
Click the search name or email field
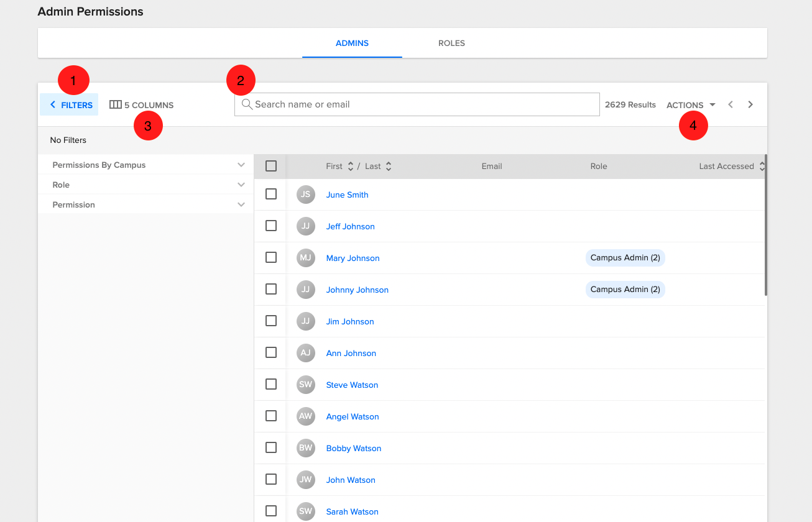pos(417,104)
